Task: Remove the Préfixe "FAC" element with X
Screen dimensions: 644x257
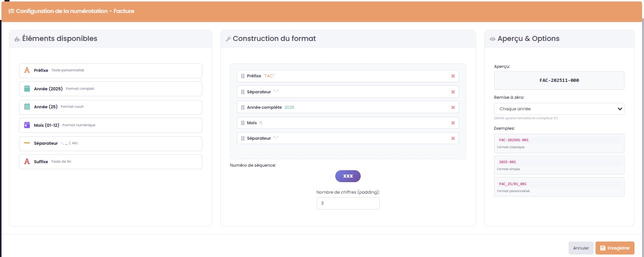Action: 453,76
